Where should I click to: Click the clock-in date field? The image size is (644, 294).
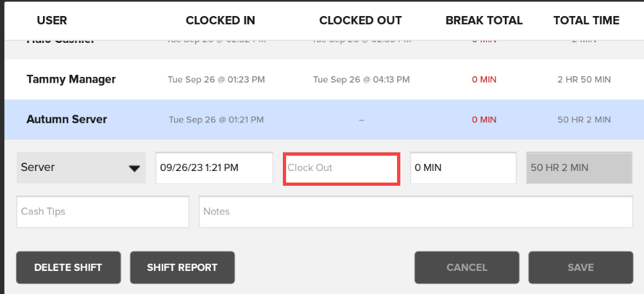pos(214,168)
